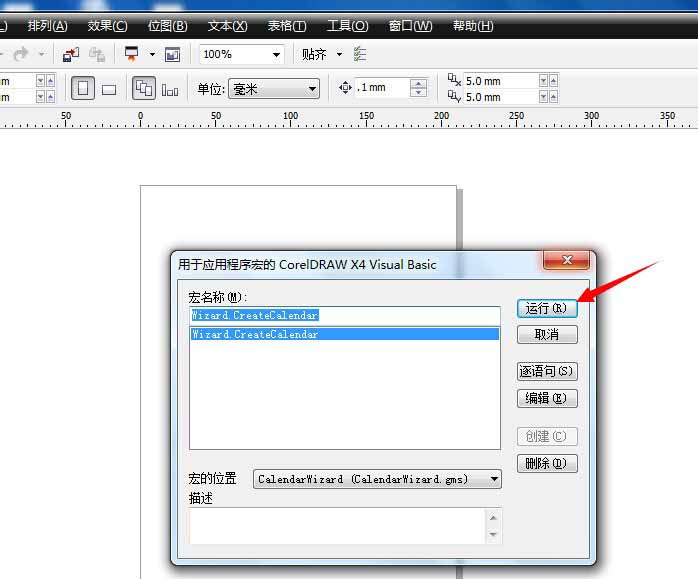Increase the upper page size value

pyautogui.click(x=50, y=81)
